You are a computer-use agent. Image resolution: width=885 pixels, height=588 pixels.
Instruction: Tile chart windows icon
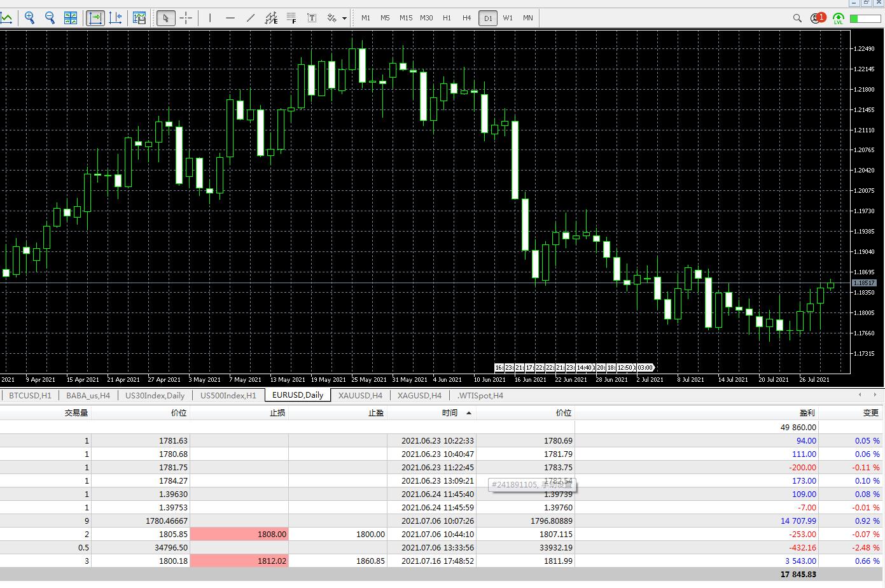click(x=71, y=18)
